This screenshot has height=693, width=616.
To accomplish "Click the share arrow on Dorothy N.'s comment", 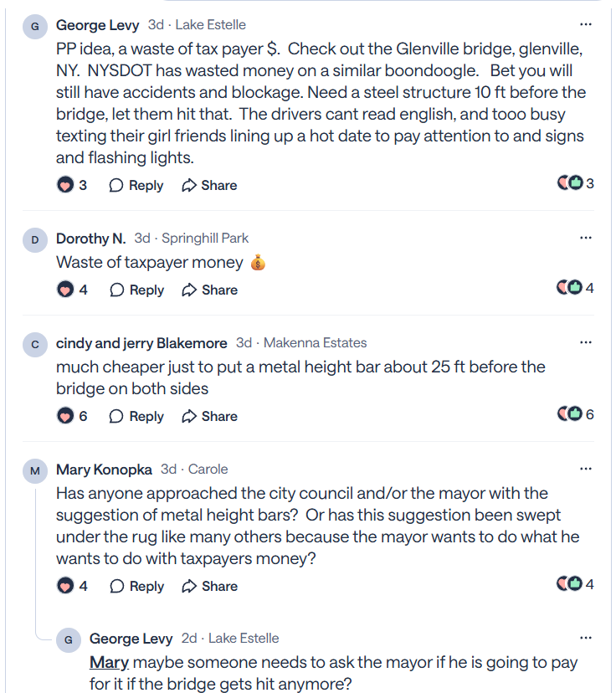I will click(x=190, y=290).
